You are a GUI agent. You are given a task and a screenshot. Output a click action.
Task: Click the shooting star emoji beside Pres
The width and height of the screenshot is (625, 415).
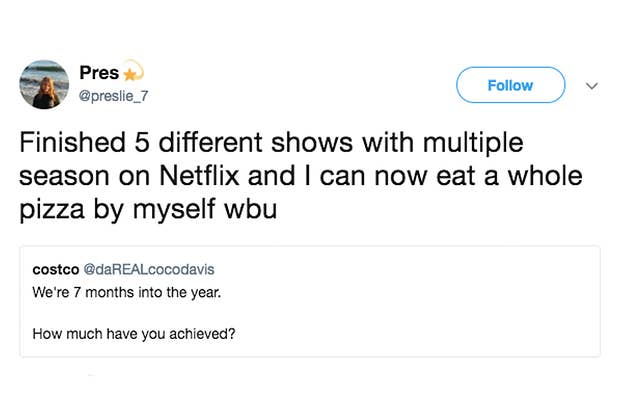pyautogui.click(x=134, y=72)
